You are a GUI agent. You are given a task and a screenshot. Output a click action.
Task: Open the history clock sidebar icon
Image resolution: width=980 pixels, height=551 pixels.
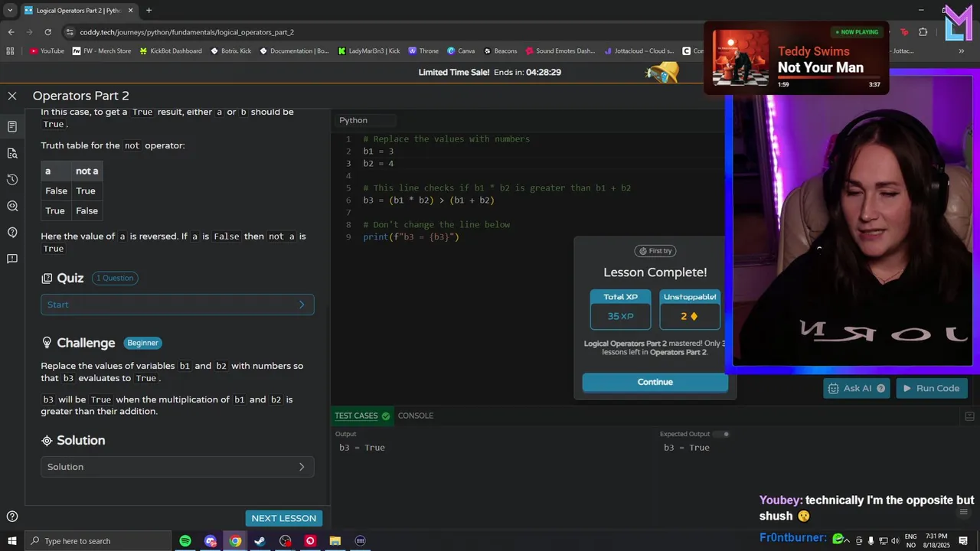pos(12,179)
